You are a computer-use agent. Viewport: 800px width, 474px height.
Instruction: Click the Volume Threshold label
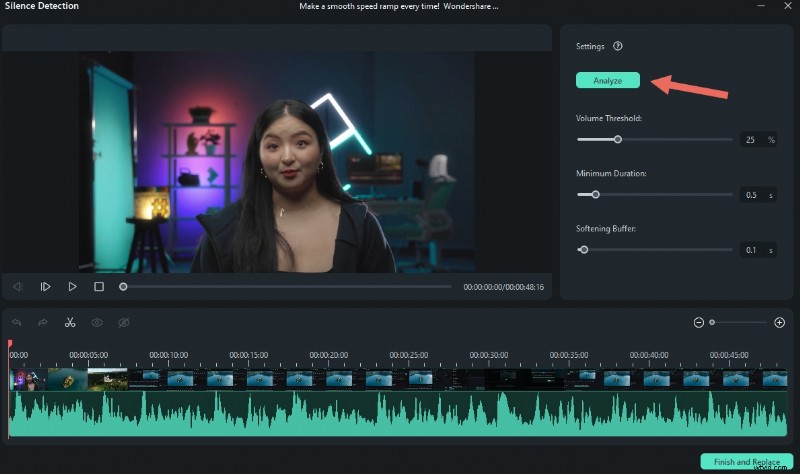click(x=609, y=118)
